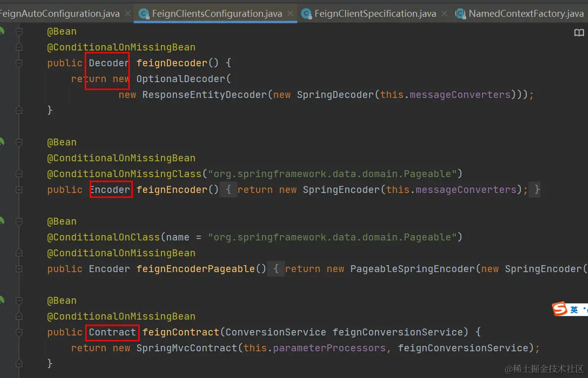The image size is (588, 378).
Task: Expand the folded feignEncoder method with plus marker
Action: [x=19, y=190]
